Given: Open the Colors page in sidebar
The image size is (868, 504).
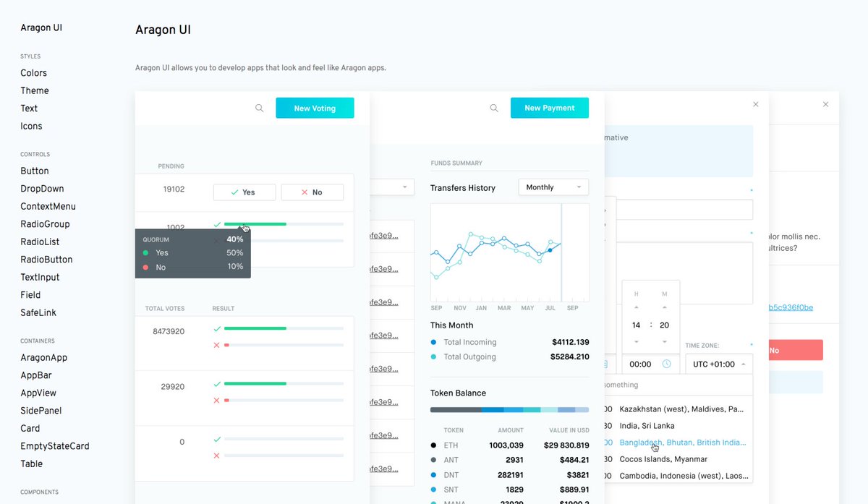Looking at the screenshot, I should coord(34,73).
